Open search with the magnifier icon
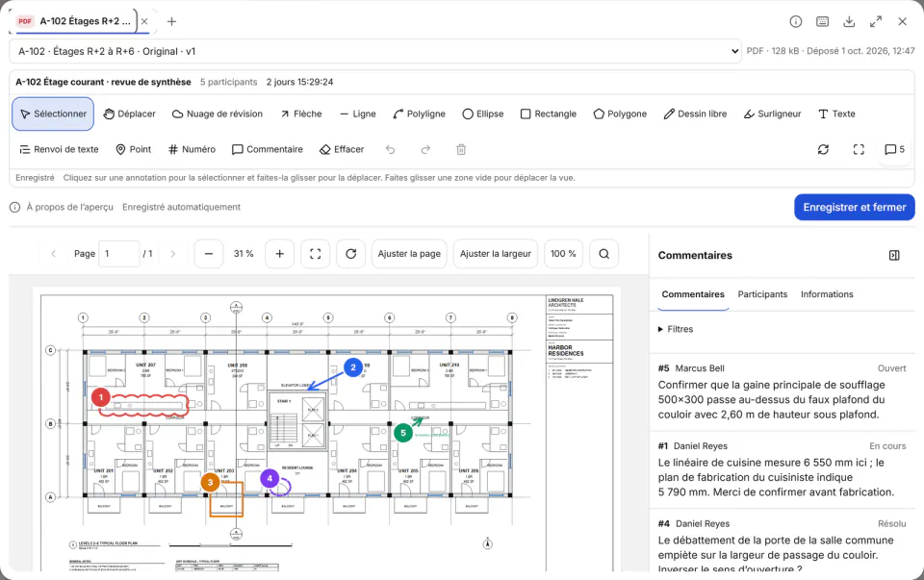 [x=604, y=254]
